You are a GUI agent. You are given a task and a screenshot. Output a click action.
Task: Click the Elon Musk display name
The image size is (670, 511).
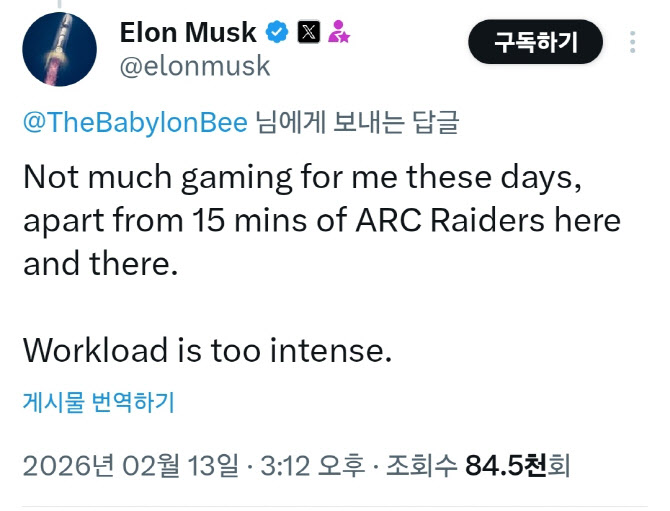[188, 32]
